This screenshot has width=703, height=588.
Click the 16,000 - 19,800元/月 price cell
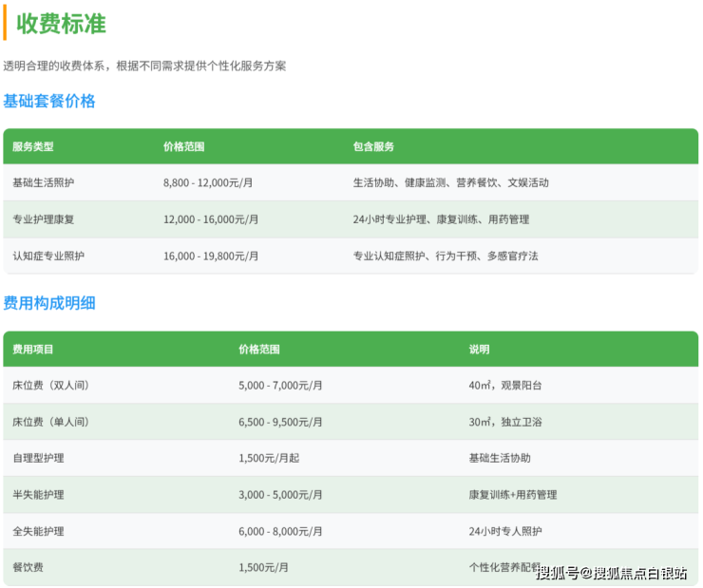tap(211, 256)
